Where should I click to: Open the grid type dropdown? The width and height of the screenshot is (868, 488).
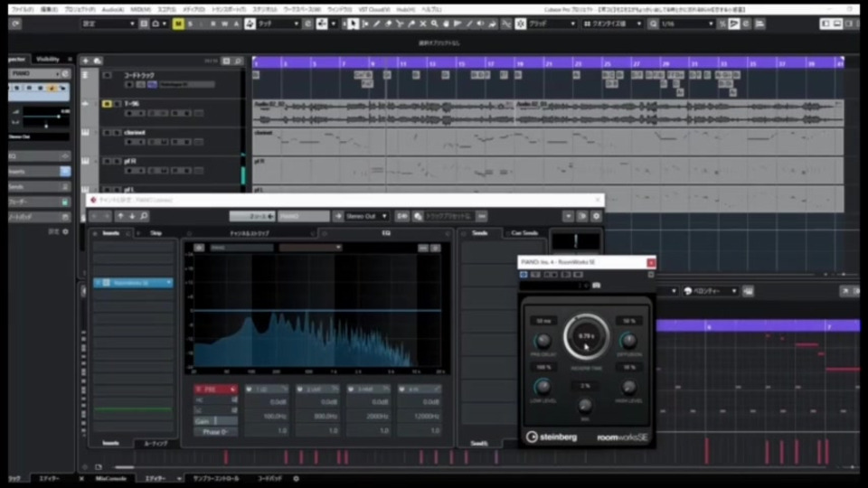pyautogui.click(x=552, y=23)
